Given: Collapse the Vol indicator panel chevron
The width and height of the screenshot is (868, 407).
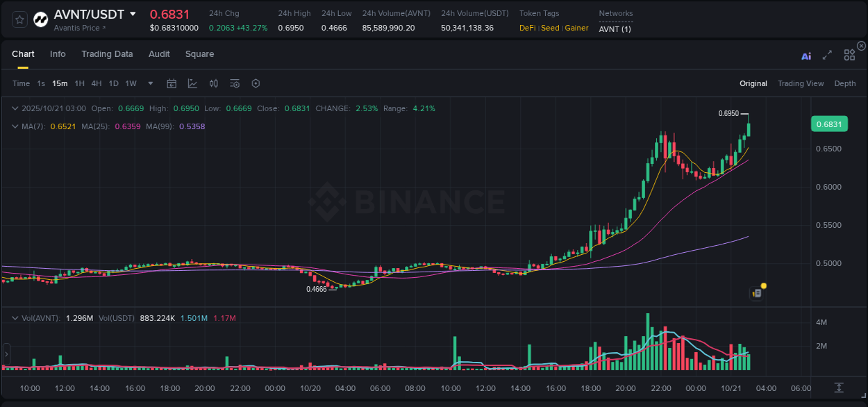Looking at the screenshot, I should tap(14, 317).
